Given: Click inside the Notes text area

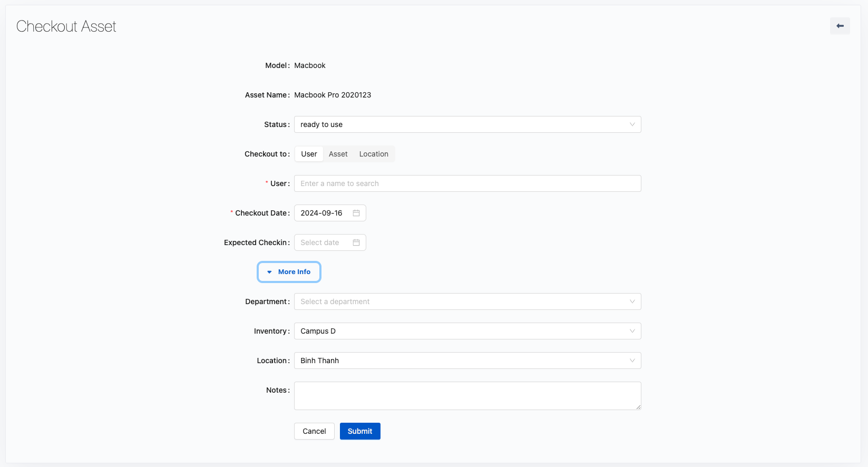Looking at the screenshot, I should (x=467, y=395).
